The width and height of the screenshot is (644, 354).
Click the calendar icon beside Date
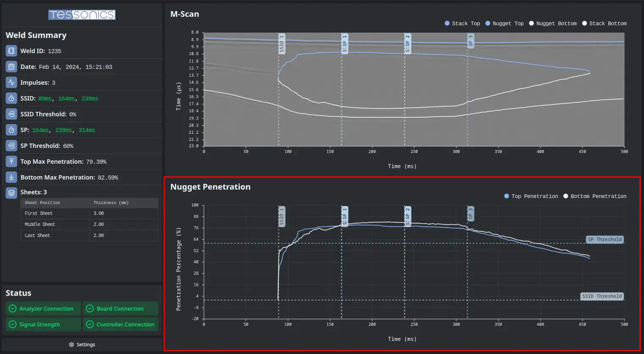pyautogui.click(x=11, y=66)
